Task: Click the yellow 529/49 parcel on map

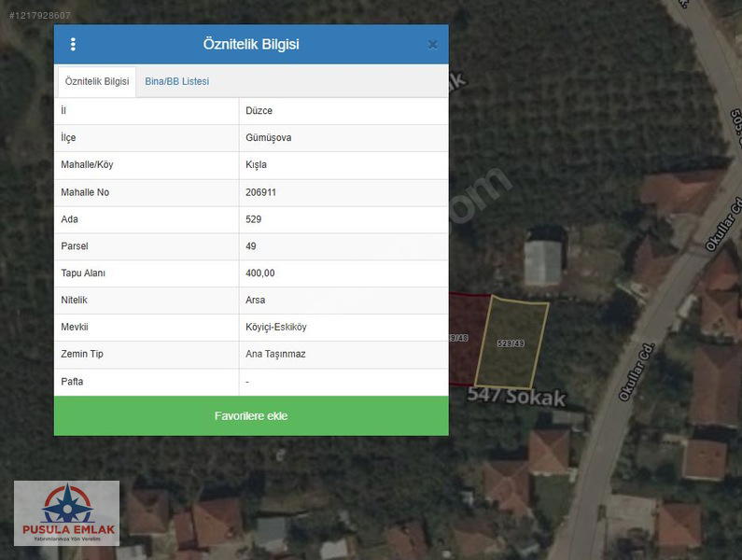Action: (x=511, y=343)
